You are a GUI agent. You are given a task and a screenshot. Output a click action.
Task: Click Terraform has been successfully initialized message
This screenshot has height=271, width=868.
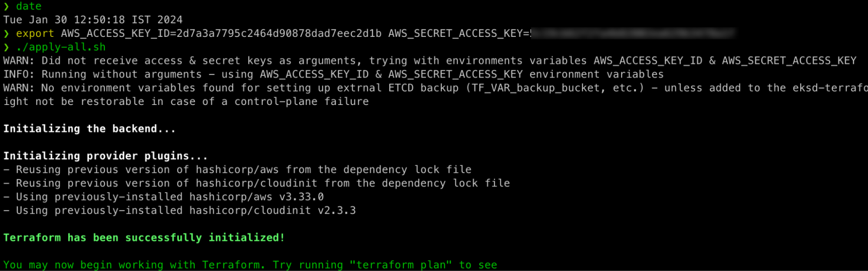[x=144, y=238]
